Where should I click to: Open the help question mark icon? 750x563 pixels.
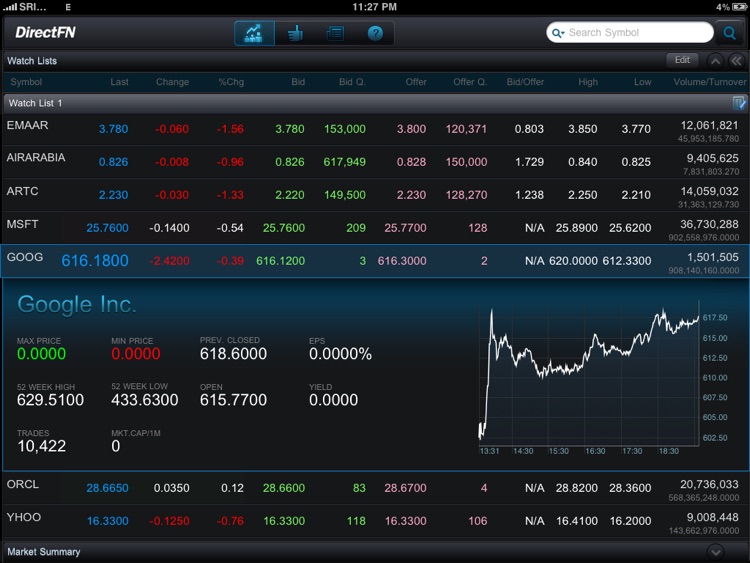pyautogui.click(x=375, y=33)
